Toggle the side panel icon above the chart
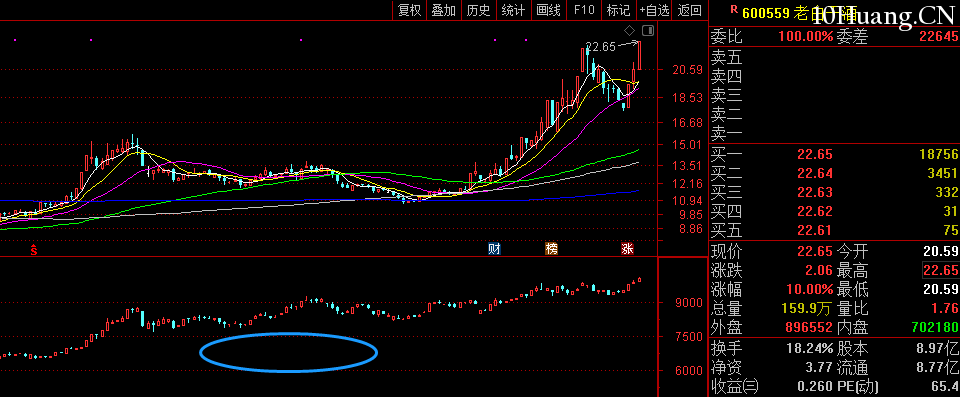 [648, 31]
